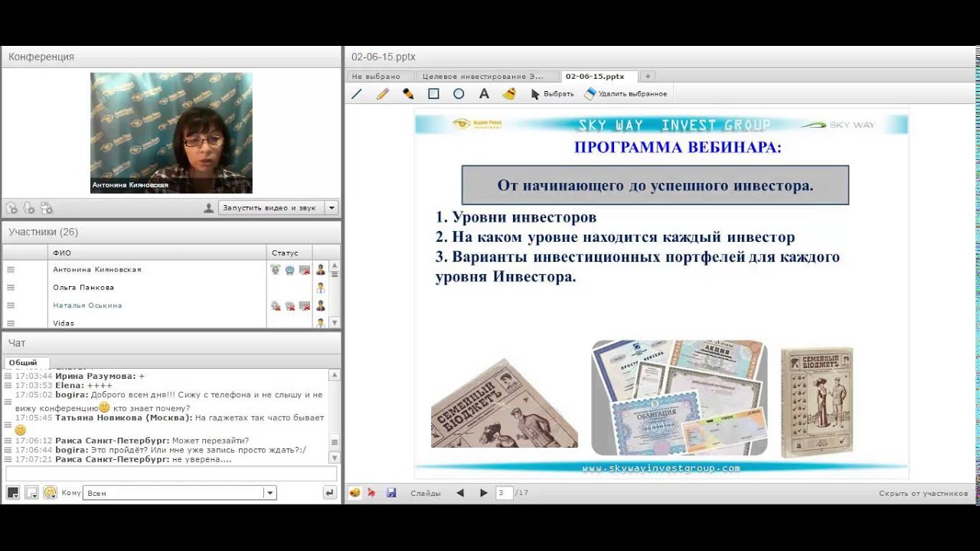Click the orange icon at bottom-left of slide panel
This screenshot has height=551, width=980.
click(x=354, y=493)
